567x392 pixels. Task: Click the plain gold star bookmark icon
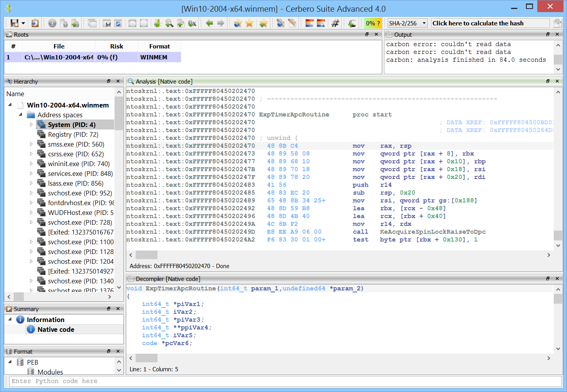click(249, 23)
